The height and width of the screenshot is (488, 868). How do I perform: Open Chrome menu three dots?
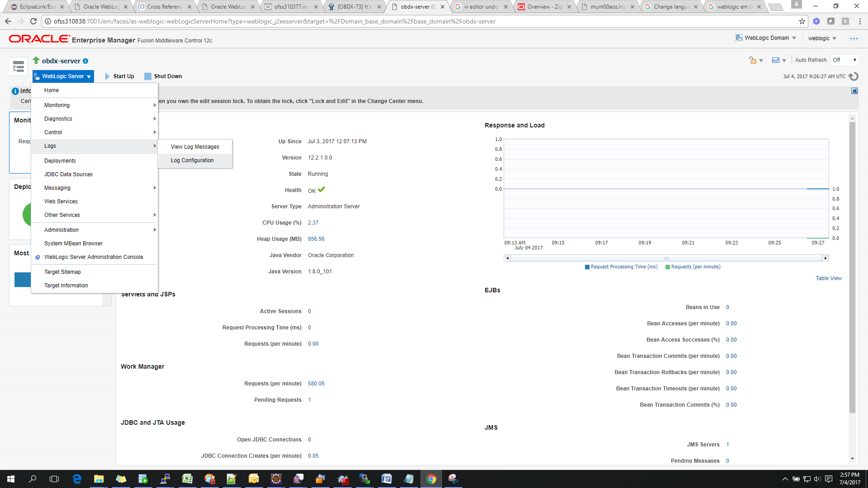(860, 21)
